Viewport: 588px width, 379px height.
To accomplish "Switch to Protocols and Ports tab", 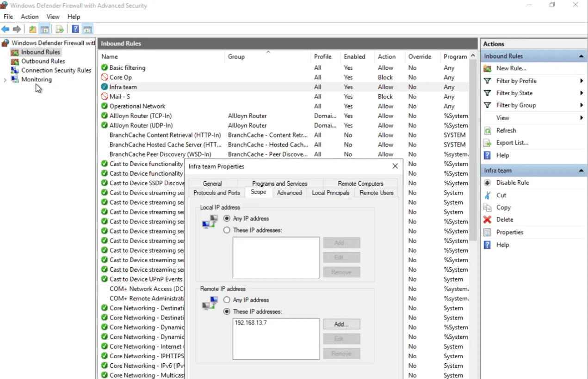I will pos(217,193).
